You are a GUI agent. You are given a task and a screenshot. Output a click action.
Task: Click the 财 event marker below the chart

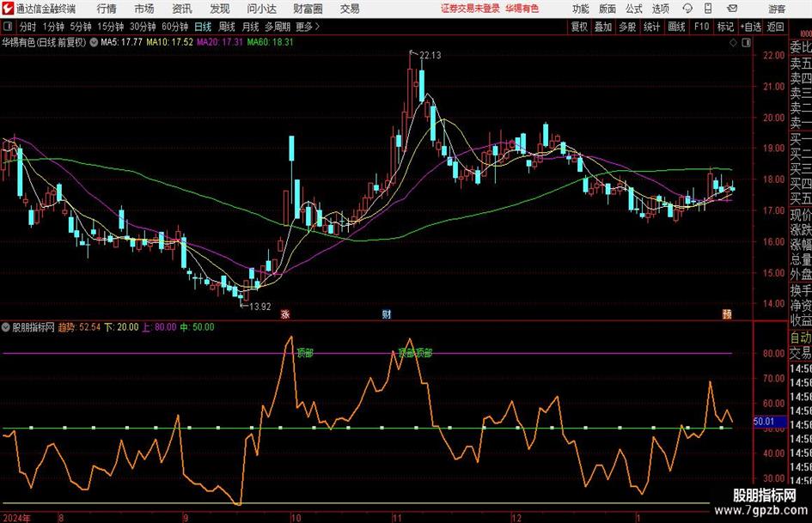(x=387, y=313)
